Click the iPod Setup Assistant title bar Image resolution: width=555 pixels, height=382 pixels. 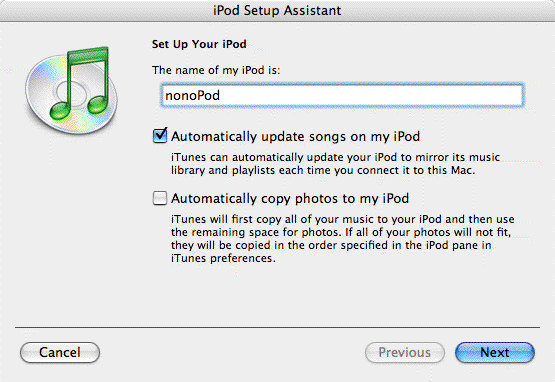(x=277, y=10)
